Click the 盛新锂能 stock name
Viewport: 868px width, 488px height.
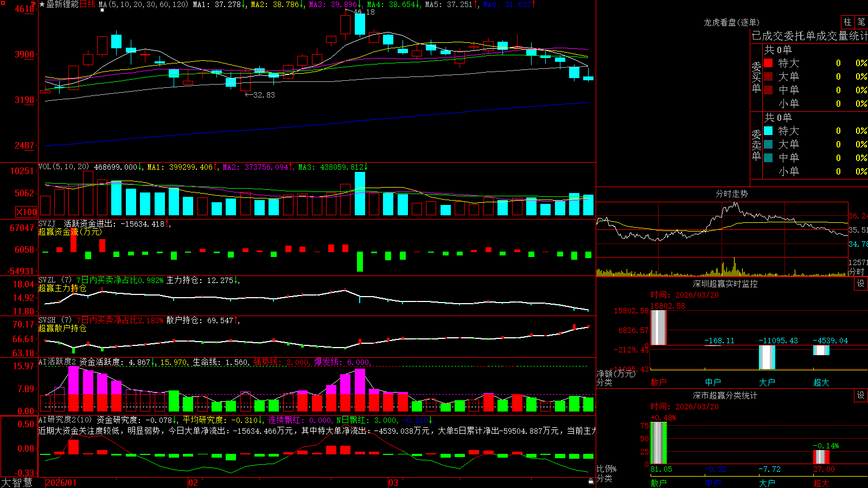62,4
